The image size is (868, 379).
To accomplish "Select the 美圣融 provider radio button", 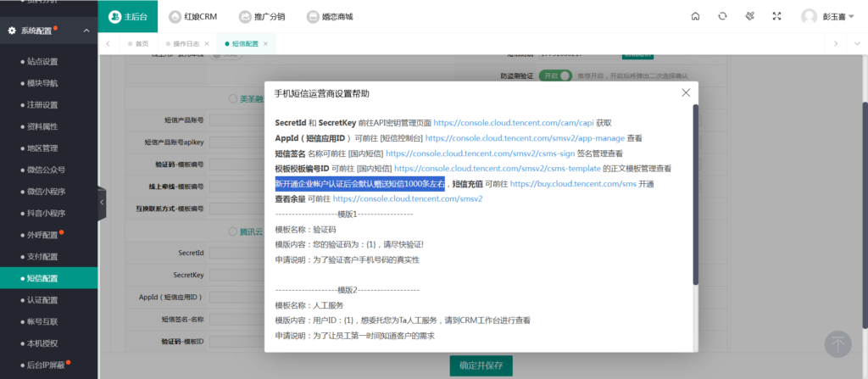I will [x=233, y=98].
